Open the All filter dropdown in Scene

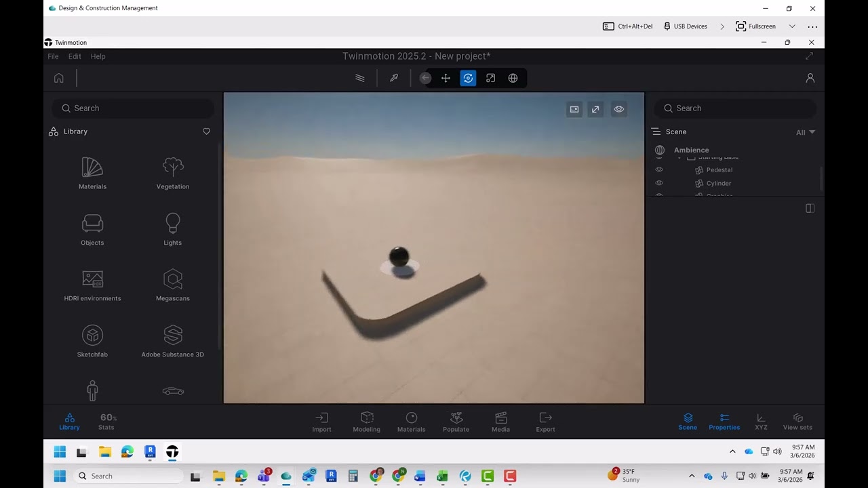(806, 132)
